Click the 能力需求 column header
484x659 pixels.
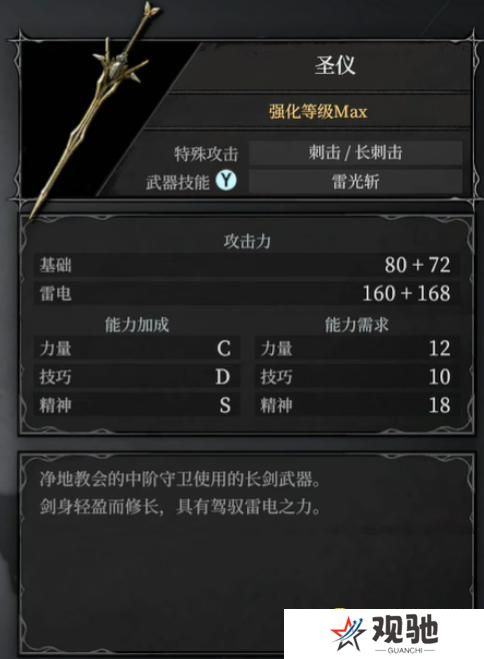(x=357, y=324)
